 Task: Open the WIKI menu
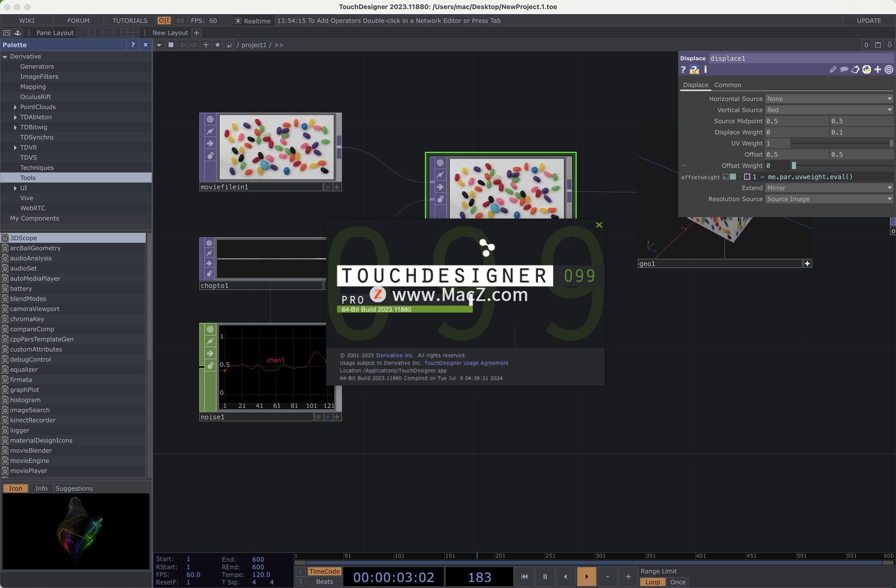(x=27, y=21)
